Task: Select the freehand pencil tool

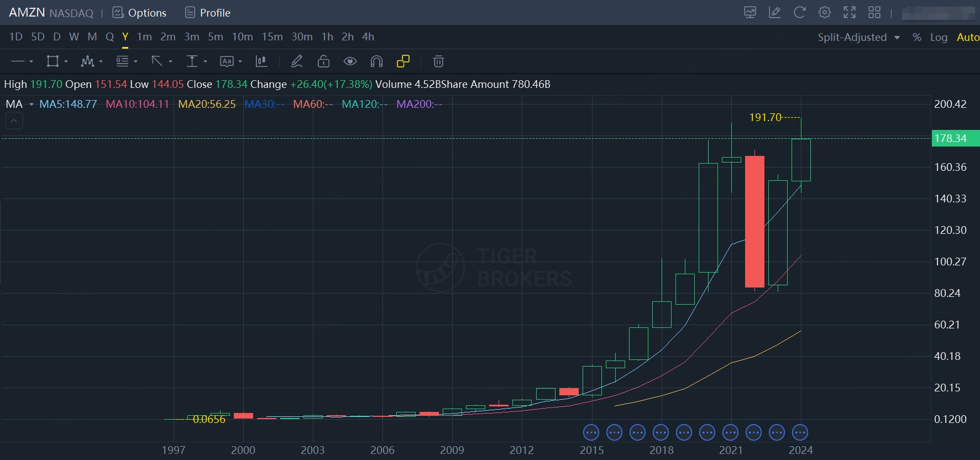Action: [297, 61]
